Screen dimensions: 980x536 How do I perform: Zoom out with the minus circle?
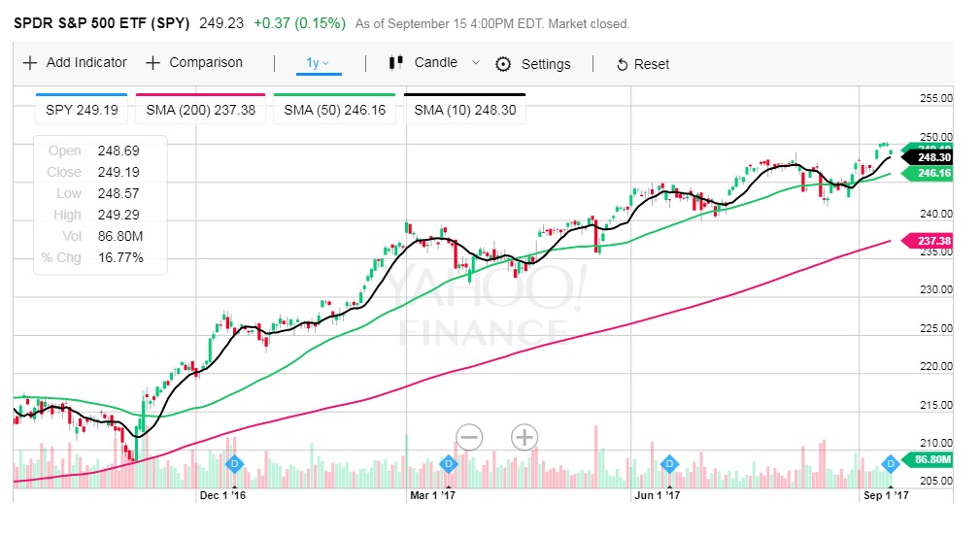tap(469, 437)
